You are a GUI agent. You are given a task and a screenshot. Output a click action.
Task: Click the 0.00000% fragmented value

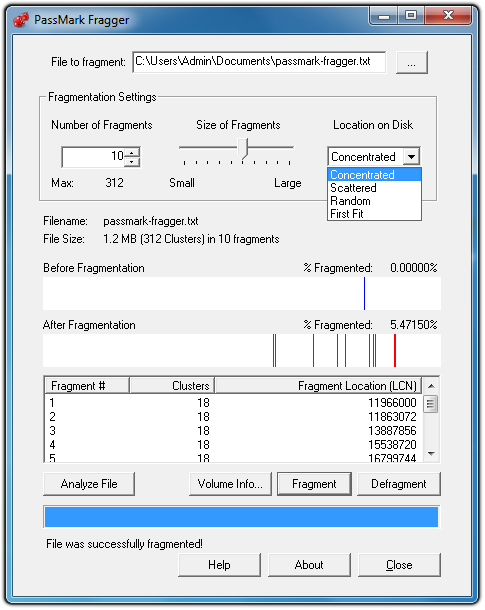(x=414, y=268)
